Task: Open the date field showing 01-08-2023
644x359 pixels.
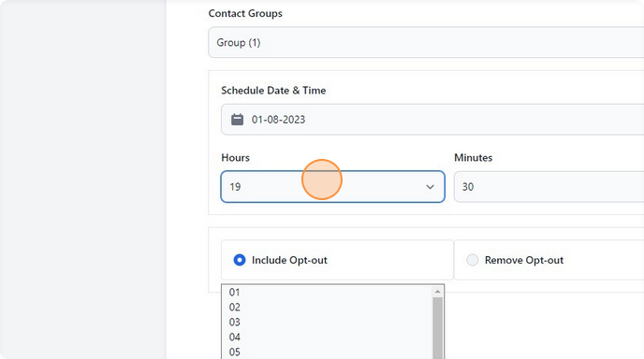Action: point(432,120)
